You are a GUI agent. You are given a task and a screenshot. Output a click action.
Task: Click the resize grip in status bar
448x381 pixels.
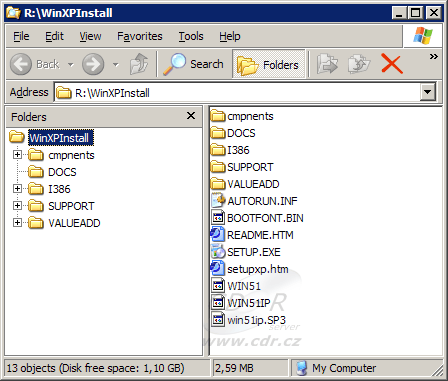pyautogui.click(x=438, y=372)
